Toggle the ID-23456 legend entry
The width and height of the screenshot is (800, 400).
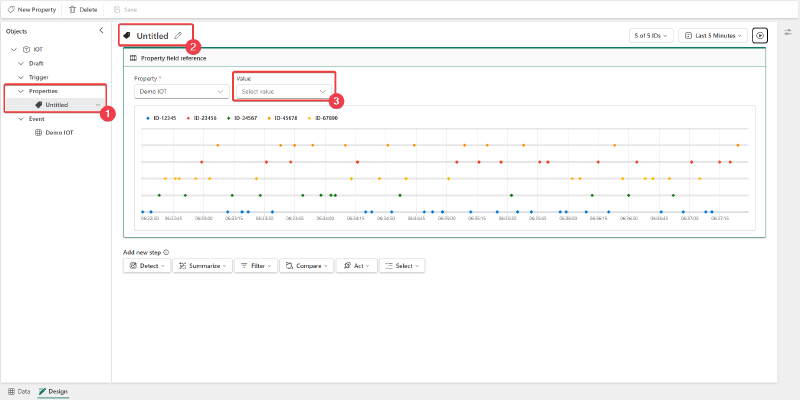point(202,118)
